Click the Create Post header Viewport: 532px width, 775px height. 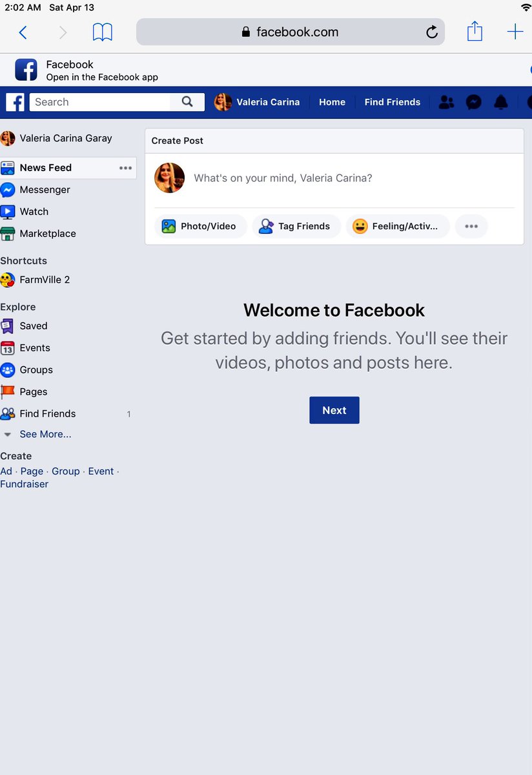(178, 141)
